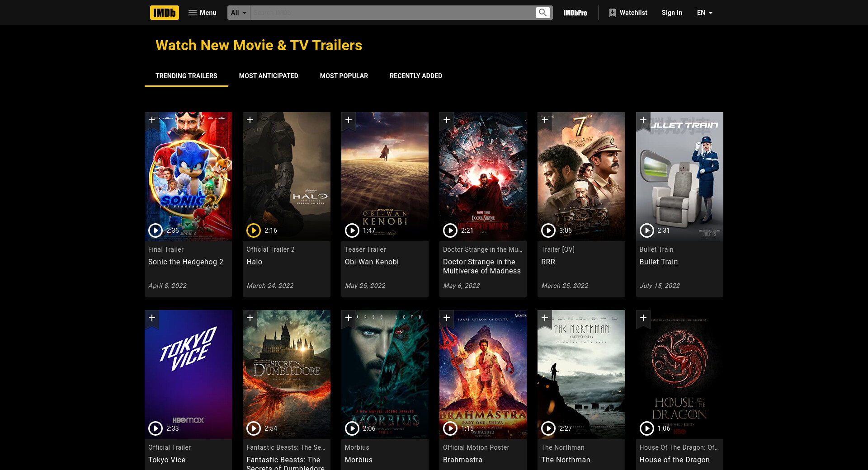This screenshot has width=868, height=470.
Task: Play the Obi-Wan Kenobi teaser trailer
Action: 352,230
